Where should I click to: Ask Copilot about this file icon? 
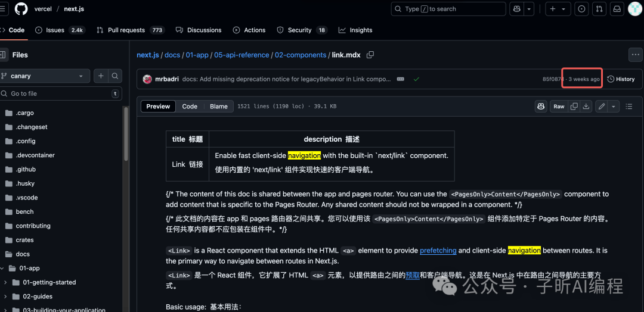click(x=540, y=106)
